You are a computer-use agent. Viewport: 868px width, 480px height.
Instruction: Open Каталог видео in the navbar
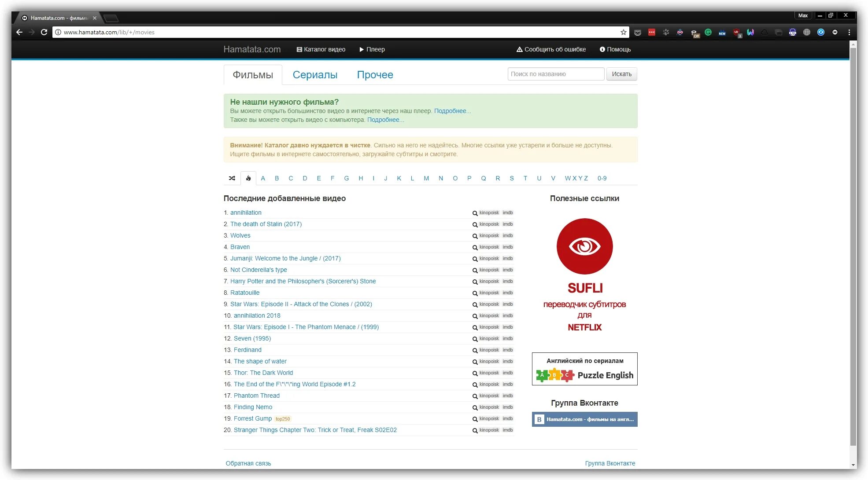[321, 49]
